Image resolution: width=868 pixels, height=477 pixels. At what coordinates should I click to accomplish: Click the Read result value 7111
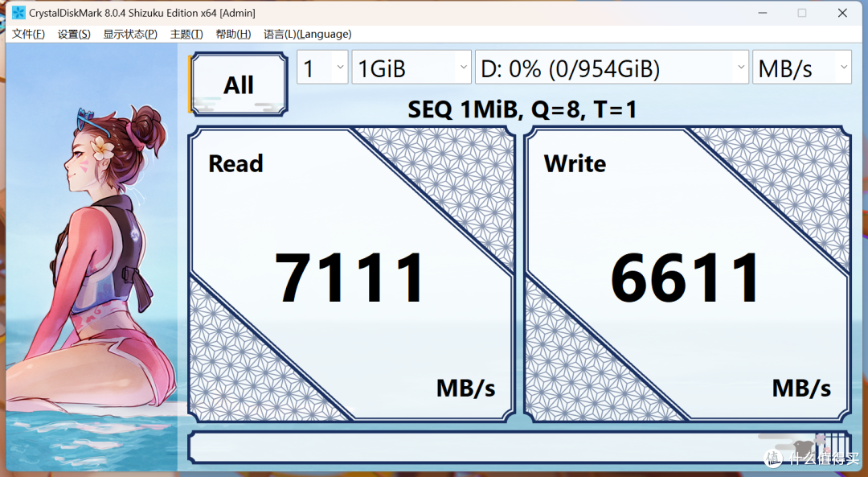coord(350,277)
